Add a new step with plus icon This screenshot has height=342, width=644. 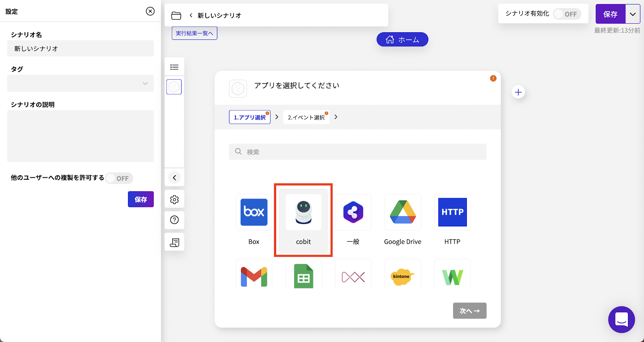pos(518,92)
